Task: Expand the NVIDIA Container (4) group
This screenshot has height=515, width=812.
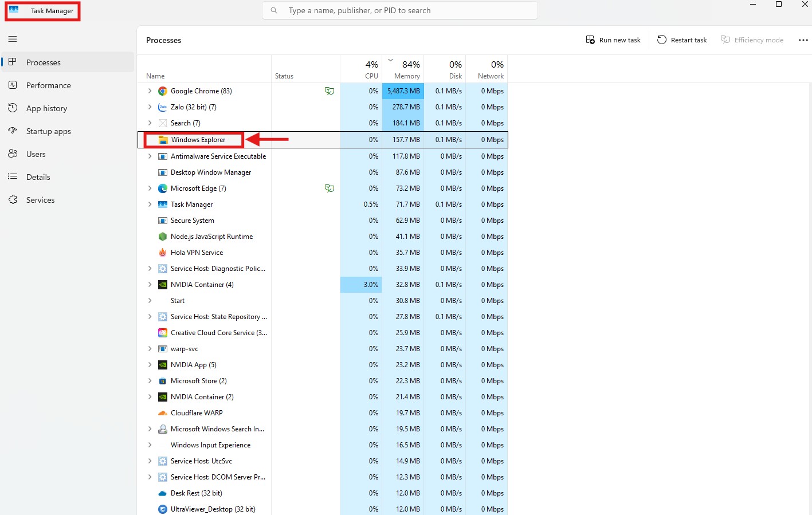Action: 150,285
